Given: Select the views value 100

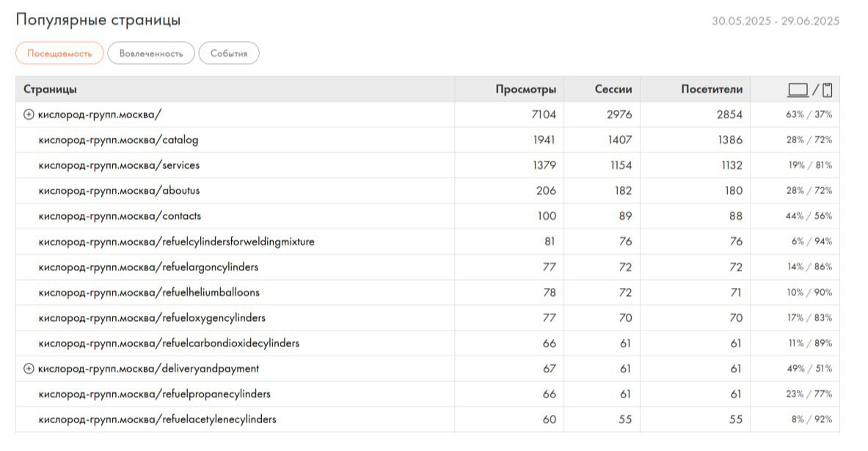Looking at the screenshot, I should tap(547, 217).
